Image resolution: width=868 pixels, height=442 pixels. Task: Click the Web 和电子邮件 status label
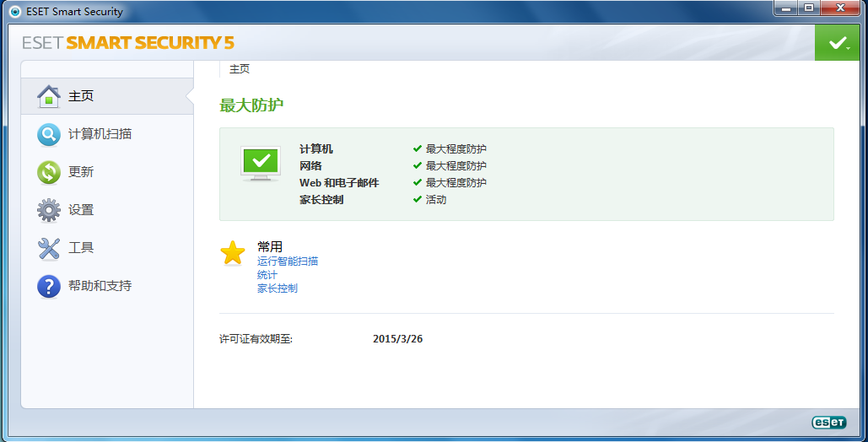(x=339, y=183)
